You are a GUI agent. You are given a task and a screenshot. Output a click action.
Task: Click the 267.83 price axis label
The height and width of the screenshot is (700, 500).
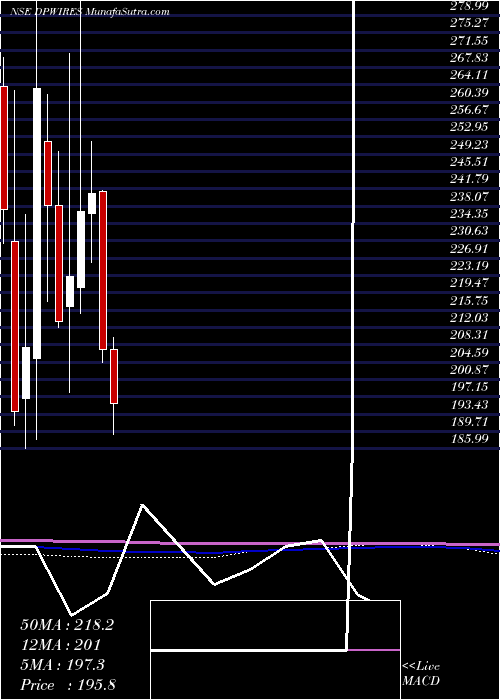click(x=468, y=58)
